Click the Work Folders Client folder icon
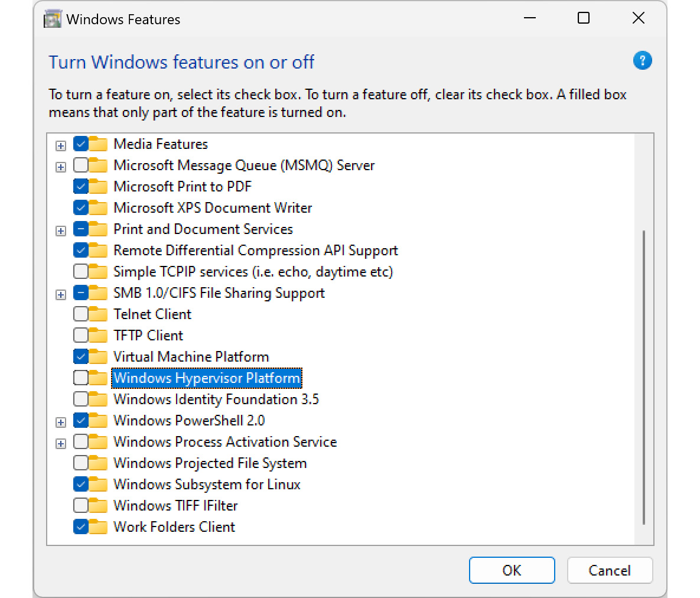This screenshot has width=700, height=598. (98, 527)
